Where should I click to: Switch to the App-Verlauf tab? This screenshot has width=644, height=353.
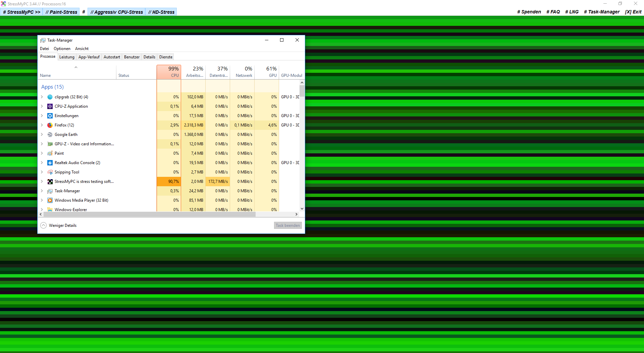(89, 57)
